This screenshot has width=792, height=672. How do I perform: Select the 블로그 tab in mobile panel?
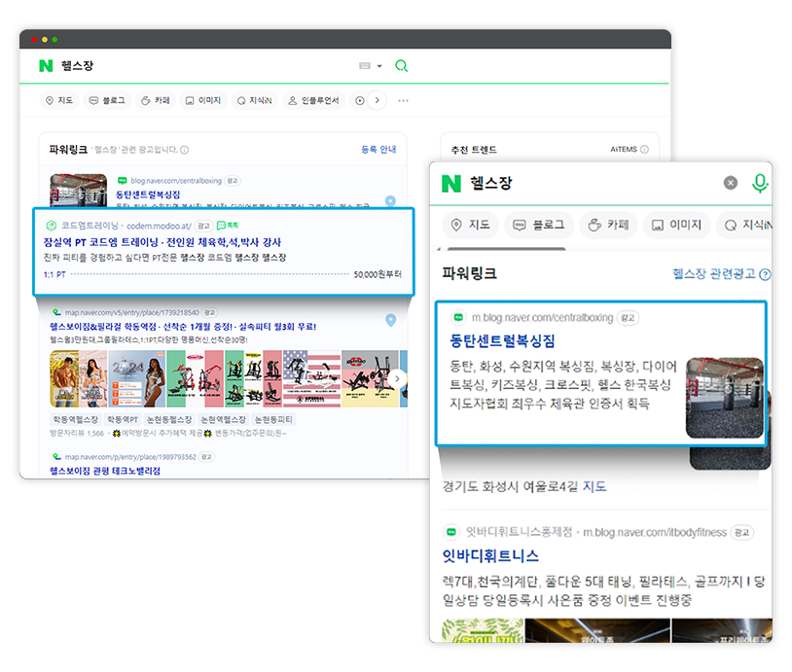(539, 225)
